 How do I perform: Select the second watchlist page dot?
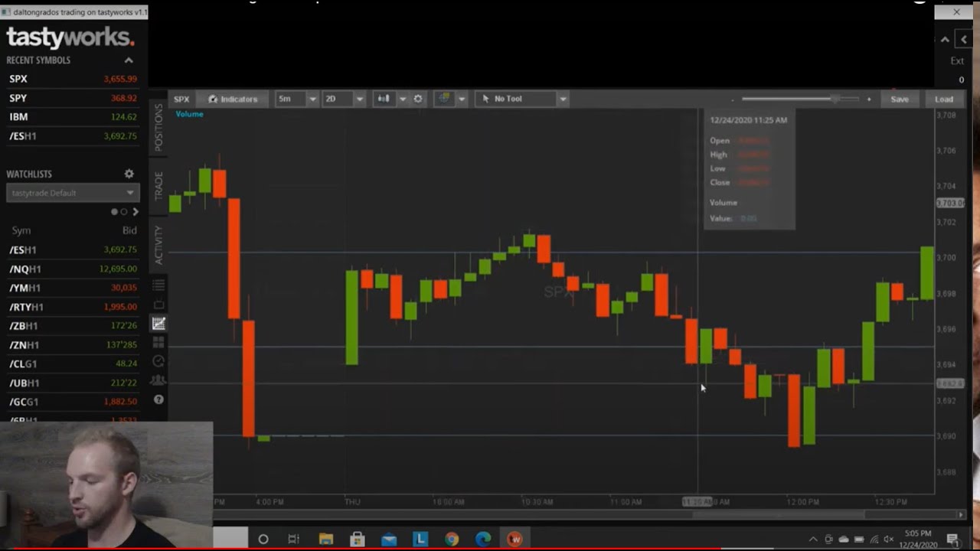click(124, 212)
